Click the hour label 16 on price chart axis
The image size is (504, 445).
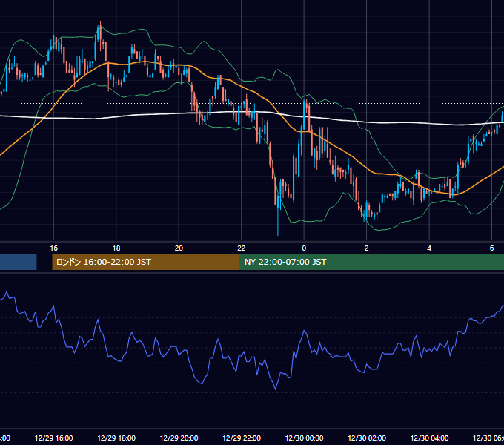coord(53,248)
